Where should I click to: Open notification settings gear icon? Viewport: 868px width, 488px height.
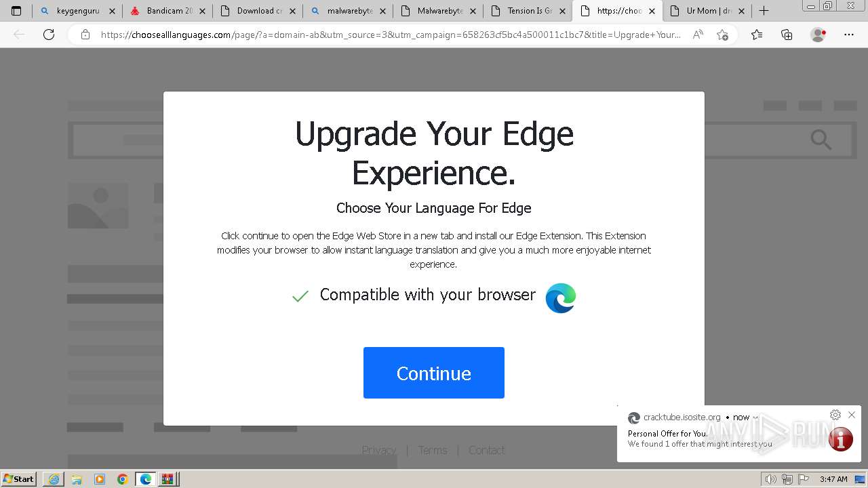(835, 415)
